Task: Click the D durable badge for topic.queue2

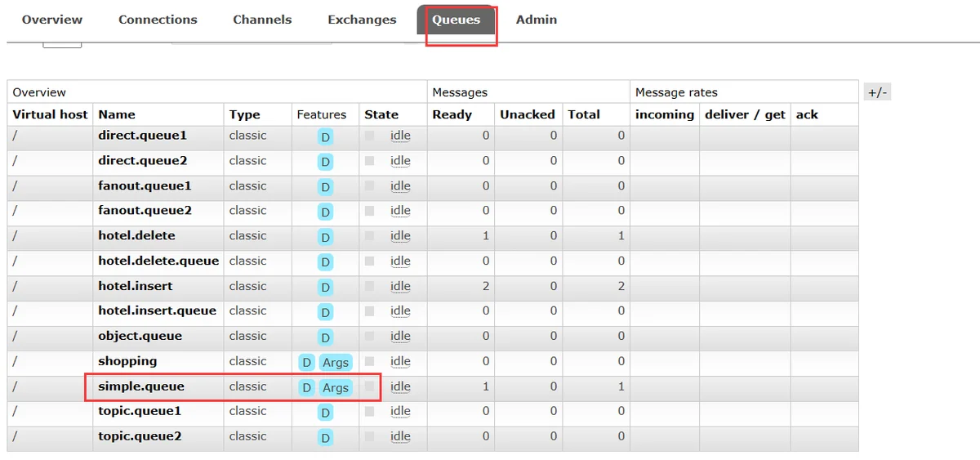Action: (x=325, y=438)
